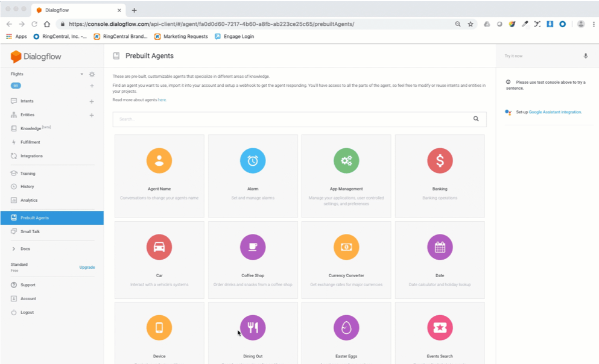Open Small Talk in sidebar
Viewport: 599px width, 364px height.
[30, 231]
